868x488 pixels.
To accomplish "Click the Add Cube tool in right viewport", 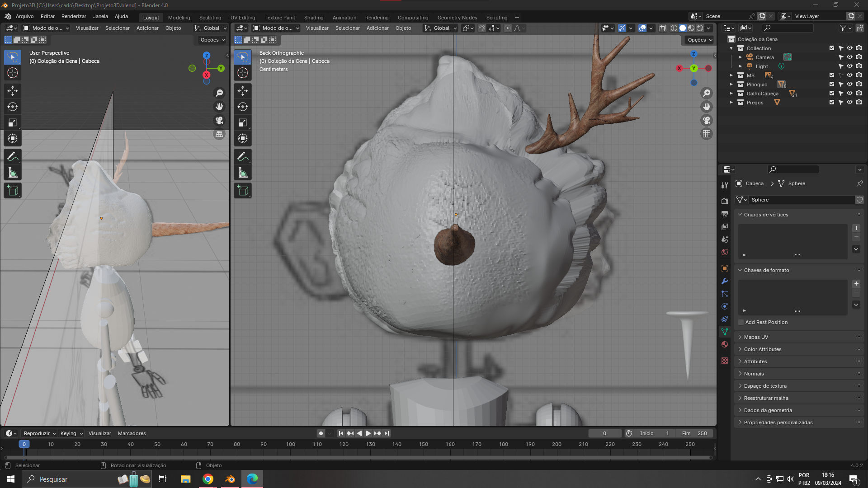I will [x=243, y=191].
